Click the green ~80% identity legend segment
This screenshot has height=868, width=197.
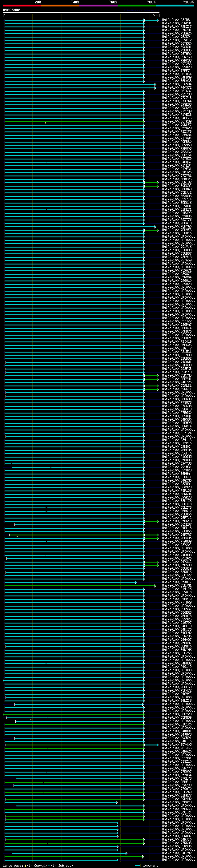click(137, 6)
